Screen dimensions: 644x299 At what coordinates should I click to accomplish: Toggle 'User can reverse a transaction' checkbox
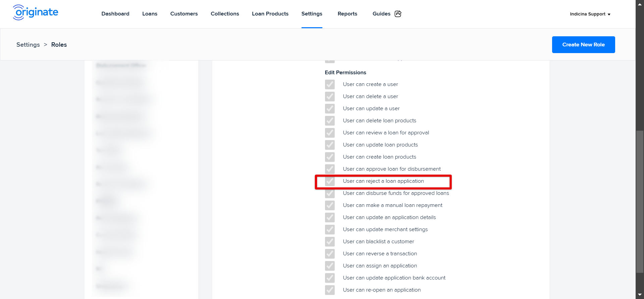point(330,254)
